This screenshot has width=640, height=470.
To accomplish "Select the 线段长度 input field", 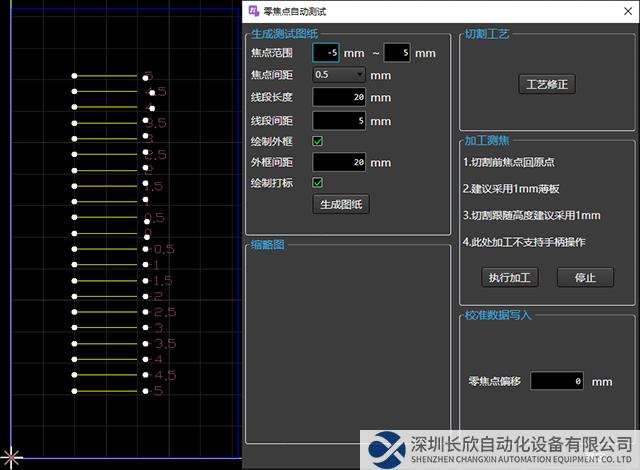I will [x=340, y=98].
